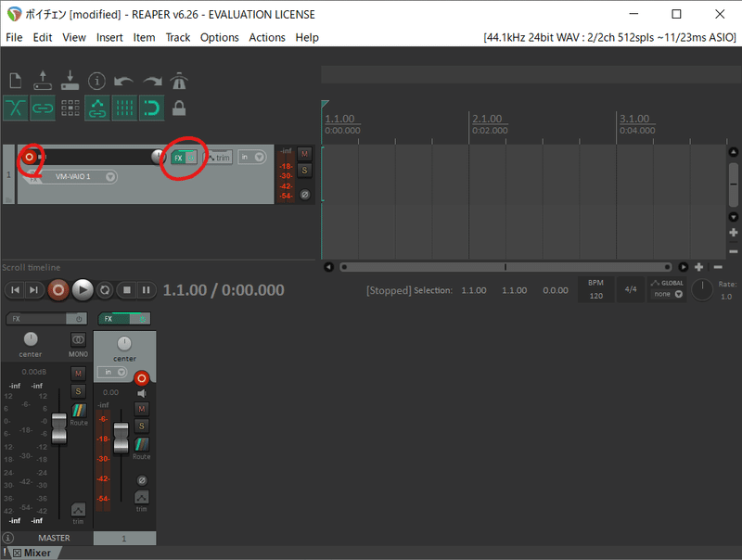Screen dimensions: 742x560
Task: Mute track 1 in track panel
Action: point(304,154)
